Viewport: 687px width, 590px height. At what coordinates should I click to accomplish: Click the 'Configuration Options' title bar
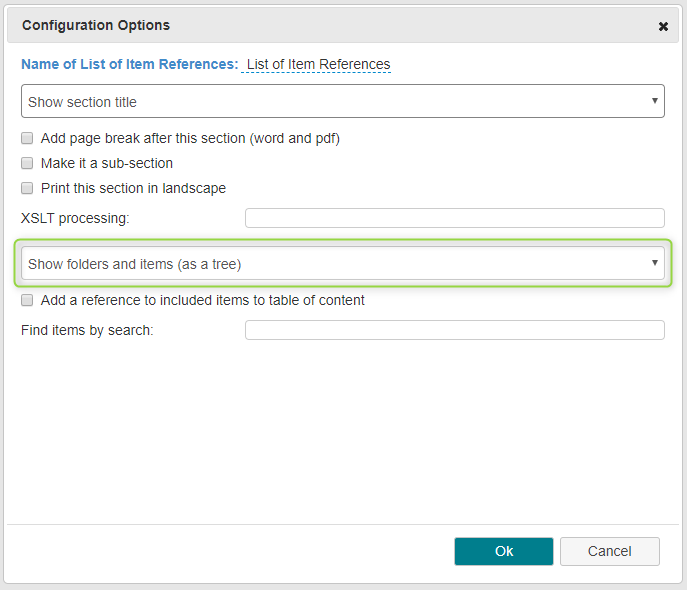(x=343, y=25)
